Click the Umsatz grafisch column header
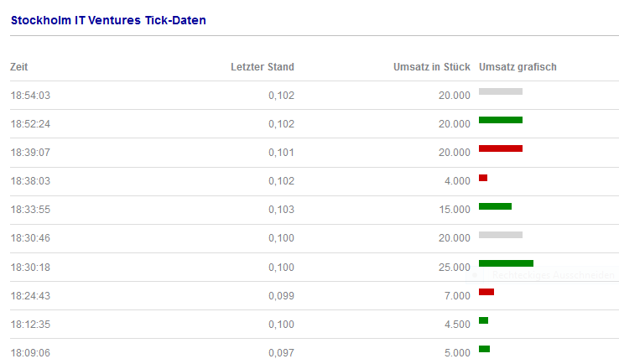Screen dimensions: 619x364 [x=518, y=67]
